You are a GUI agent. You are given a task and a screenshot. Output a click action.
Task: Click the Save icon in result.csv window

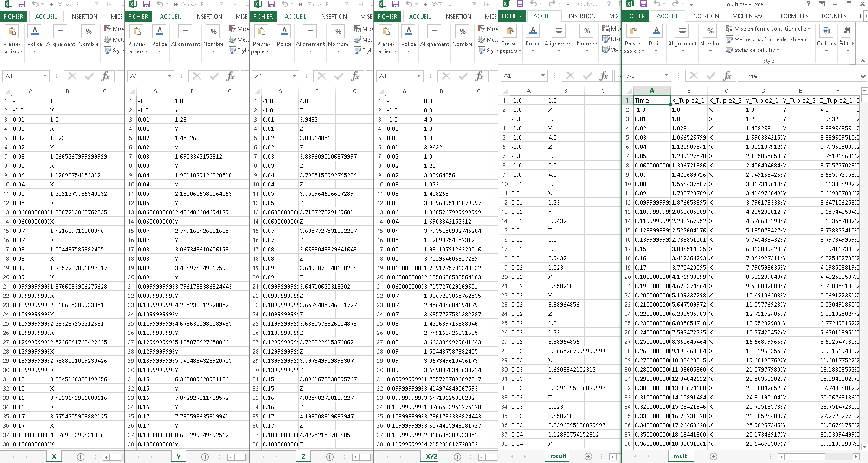click(520, 4)
